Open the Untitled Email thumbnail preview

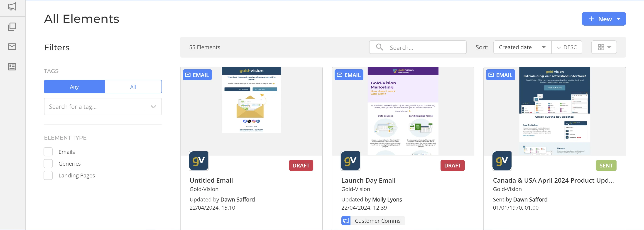pos(252,100)
